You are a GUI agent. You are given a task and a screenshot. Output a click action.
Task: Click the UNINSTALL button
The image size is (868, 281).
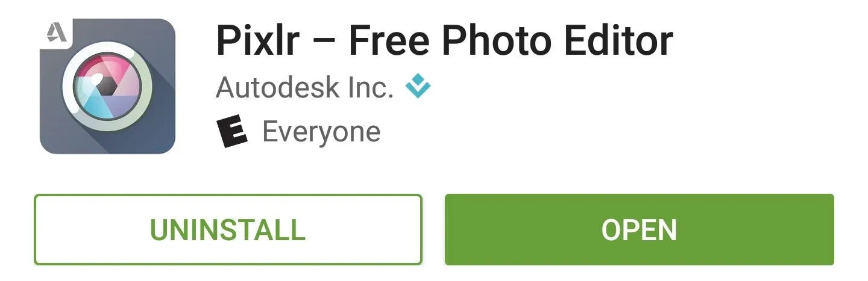pyautogui.click(x=228, y=229)
